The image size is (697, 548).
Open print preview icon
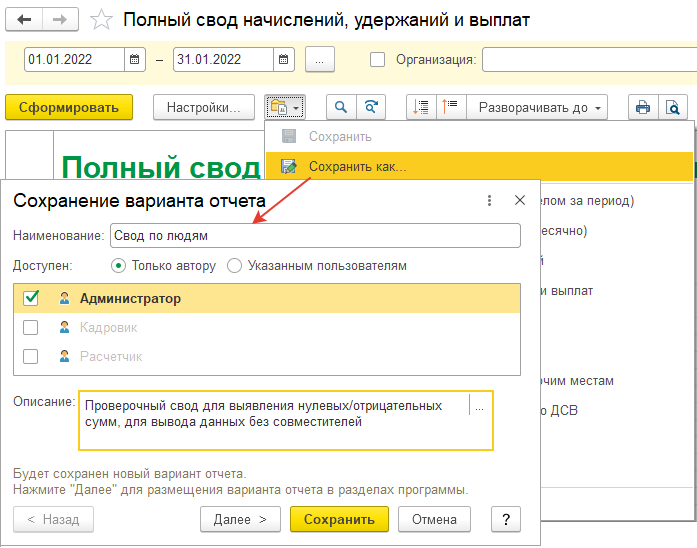(673, 107)
